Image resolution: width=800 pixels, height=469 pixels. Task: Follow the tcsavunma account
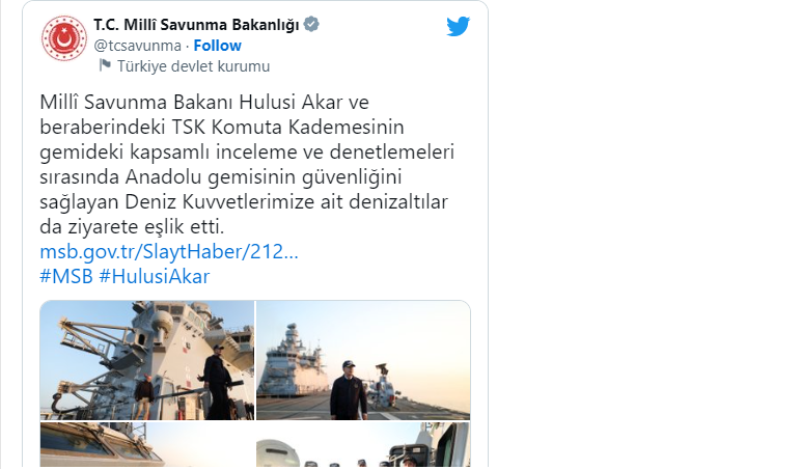[217, 45]
